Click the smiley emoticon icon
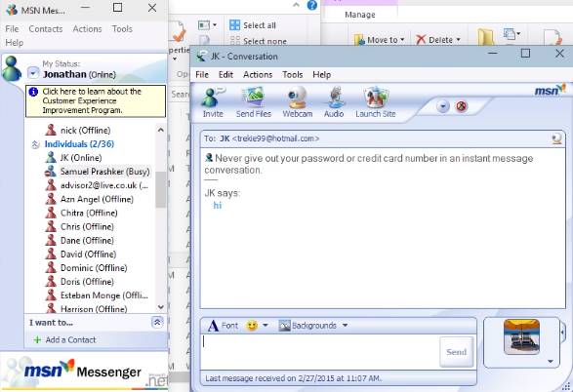 click(x=252, y=326)
